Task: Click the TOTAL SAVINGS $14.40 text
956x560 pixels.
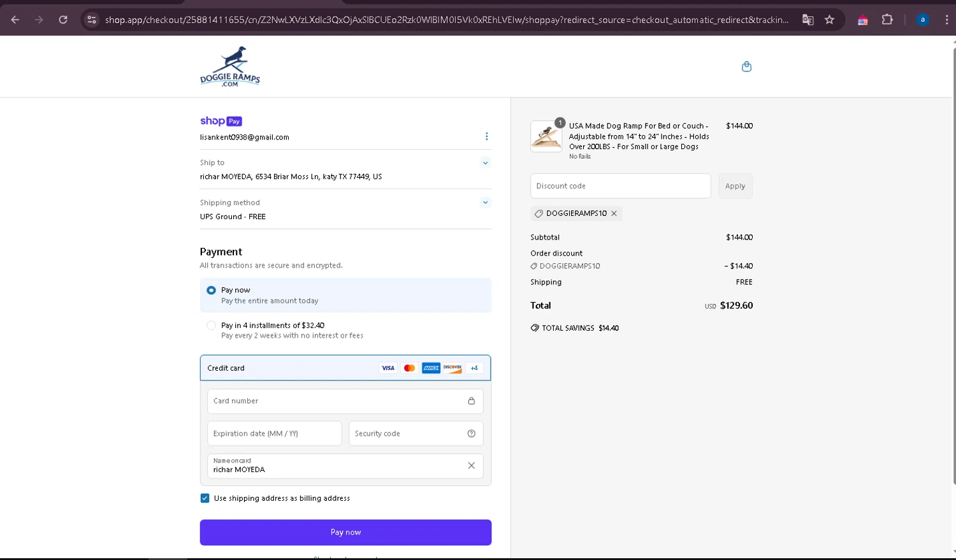Action: click(580, 328)
